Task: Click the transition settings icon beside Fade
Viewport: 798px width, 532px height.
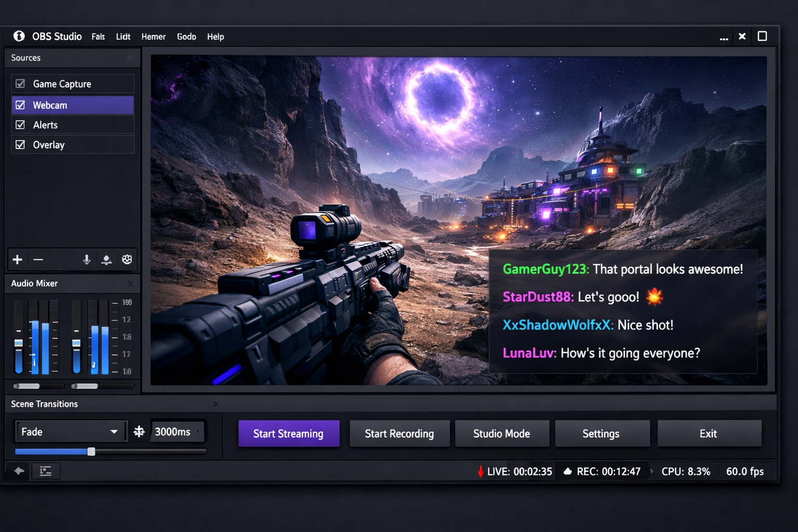Action: tap(139, 431)
